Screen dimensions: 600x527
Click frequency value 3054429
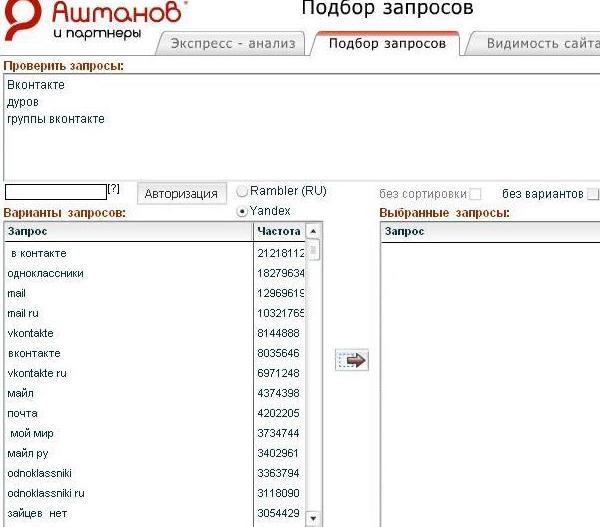click(x=278, y=513)
